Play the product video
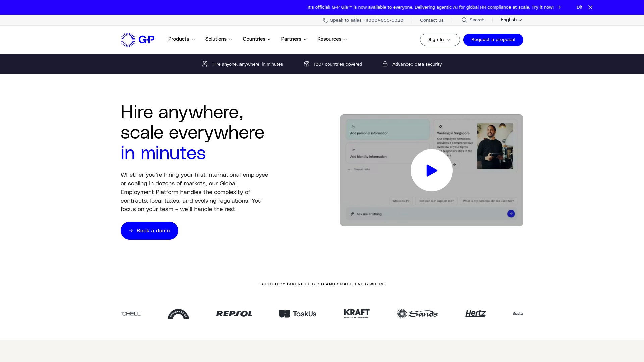 (x=432, y=170)
